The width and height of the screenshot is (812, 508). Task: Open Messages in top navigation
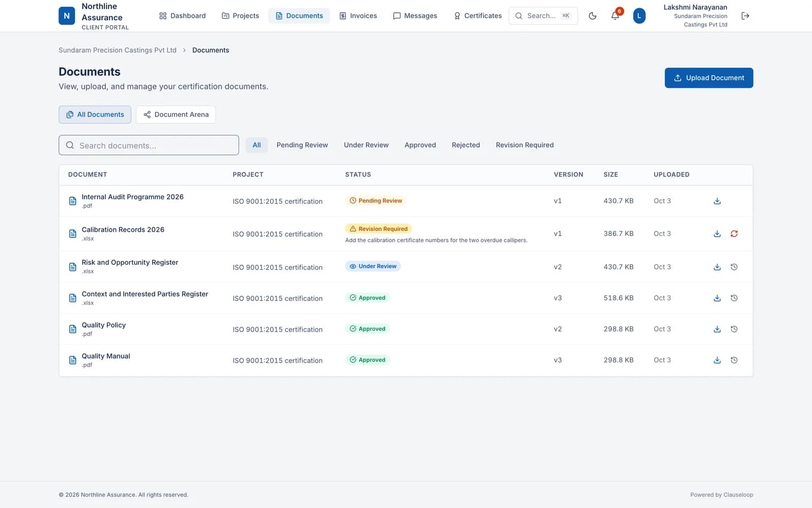click(x=415, y=16)
